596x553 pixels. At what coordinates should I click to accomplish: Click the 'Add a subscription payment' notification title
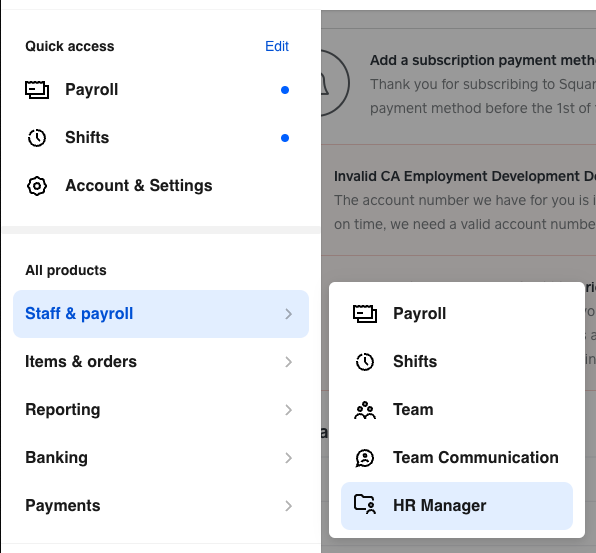click(483, 60)
